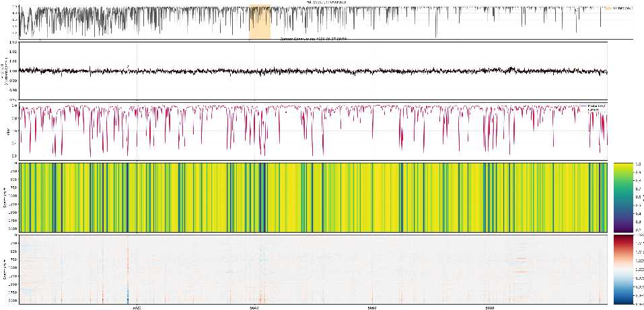Click the deep blue streak in residual heatmap

coord(127,295)
